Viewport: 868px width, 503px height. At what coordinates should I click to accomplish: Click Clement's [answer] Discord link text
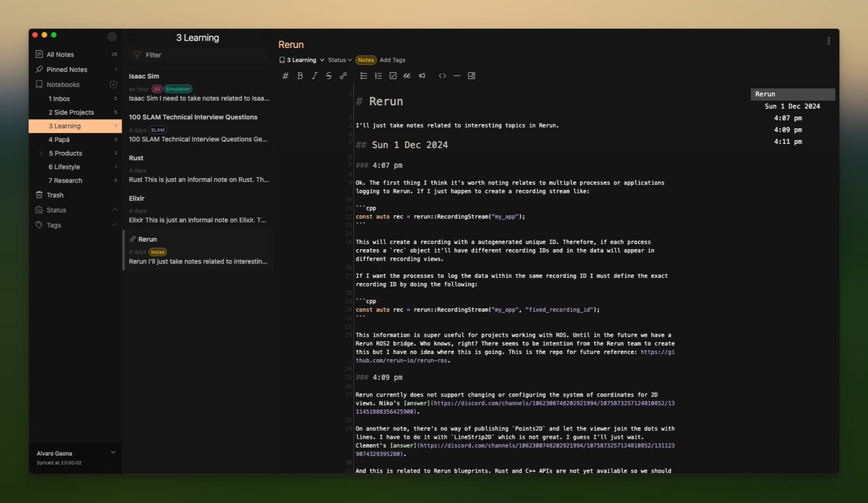click(x=402, y=446)
